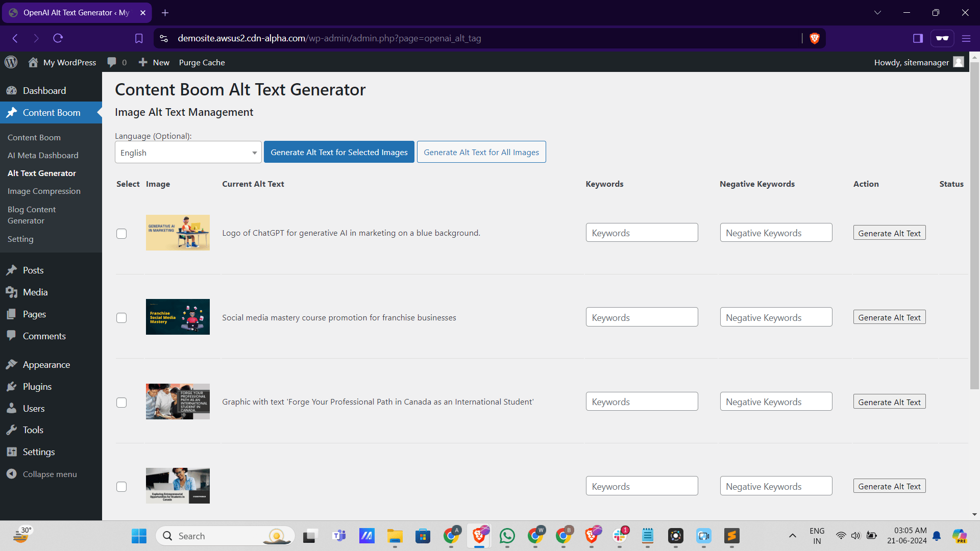The image size is (980, 551).
Task: Open the English language dropdown
Action: (188, 153)
